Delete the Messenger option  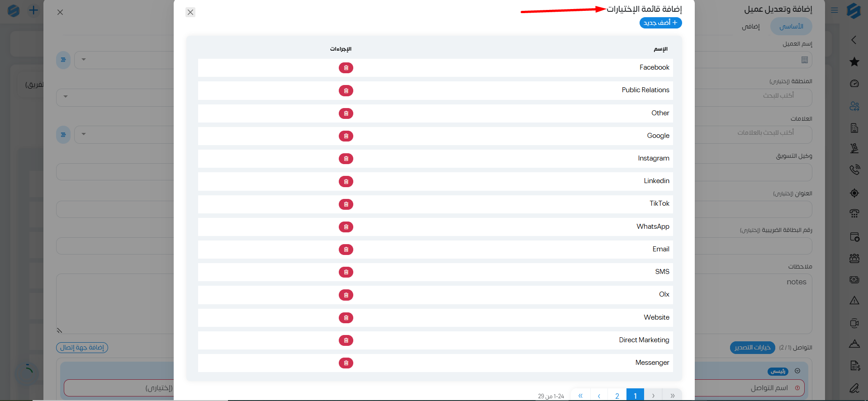(x=346, y=363)
